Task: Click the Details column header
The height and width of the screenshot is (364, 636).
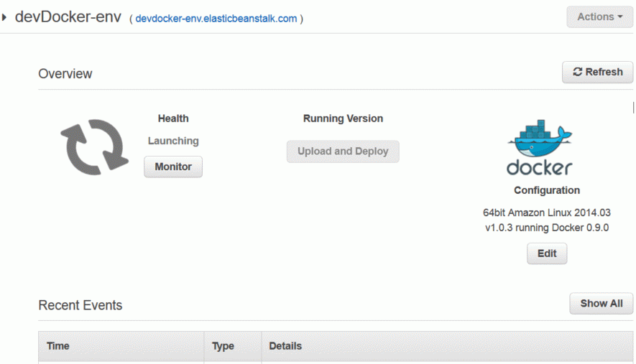Action: 447,346
